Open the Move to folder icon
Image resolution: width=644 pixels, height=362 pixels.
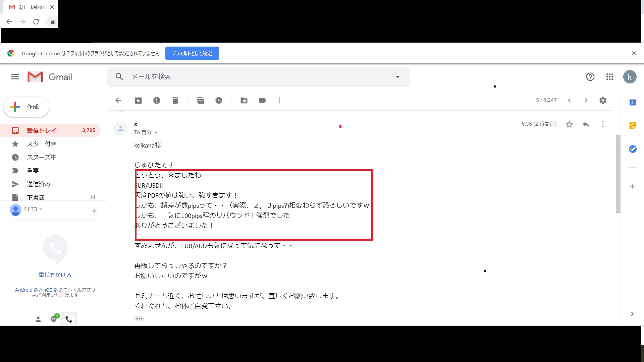[244, 100]
